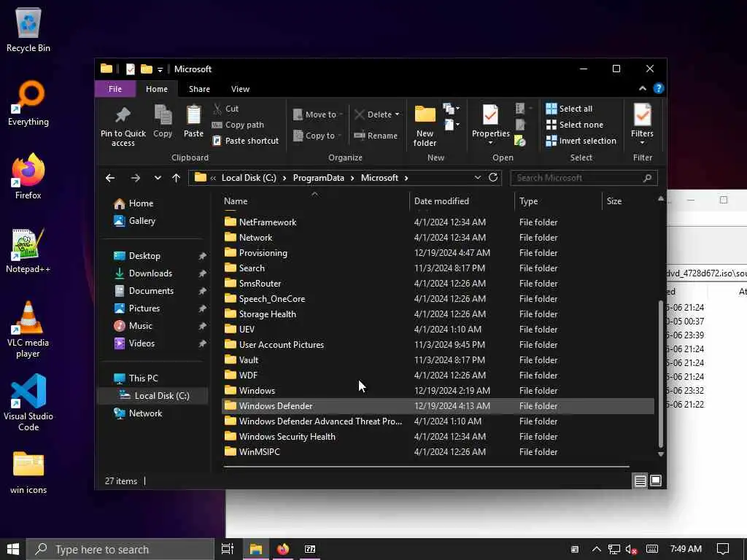
Task: Click win icons desktop folder
Action: pyautogui.click(x=28, y=472)
